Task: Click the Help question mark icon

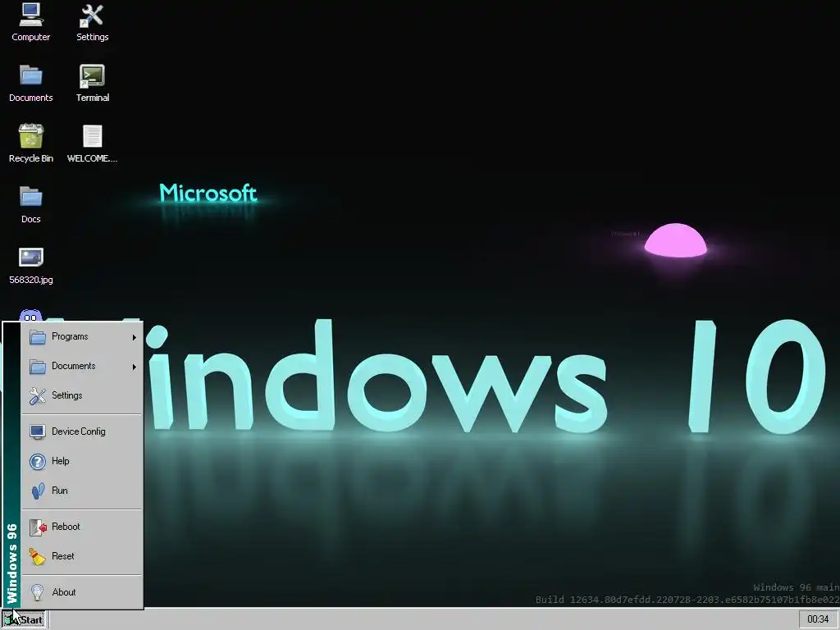Action: coord(38,461)
